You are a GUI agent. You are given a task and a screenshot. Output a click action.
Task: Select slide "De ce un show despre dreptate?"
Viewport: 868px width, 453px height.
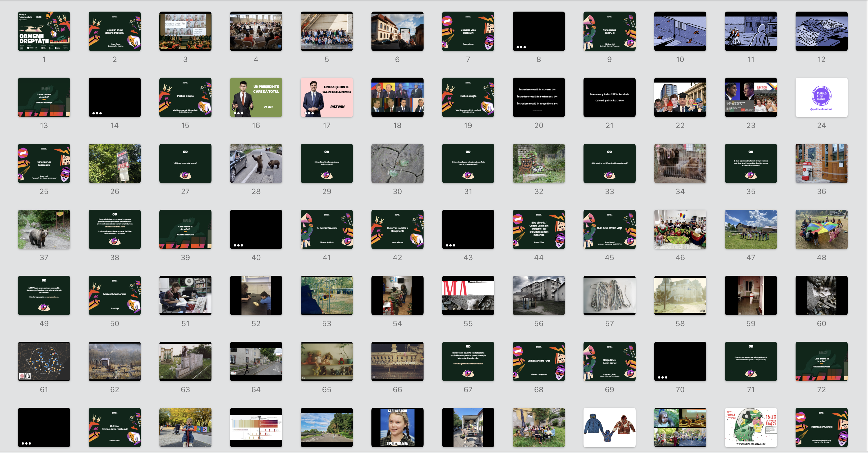click(114, 31)
